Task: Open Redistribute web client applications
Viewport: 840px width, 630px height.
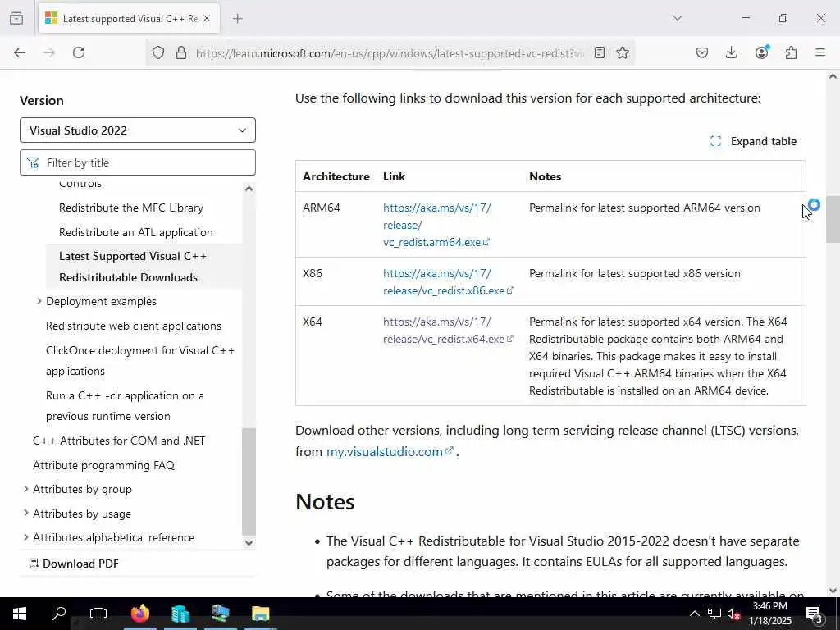Action: click(134, 326)
